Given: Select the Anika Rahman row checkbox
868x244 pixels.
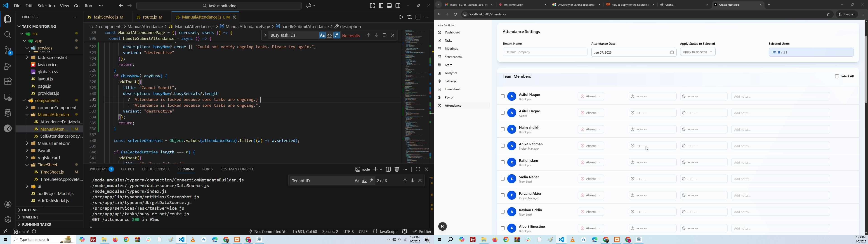Looking at the screenshot, I should pos(502,146).
